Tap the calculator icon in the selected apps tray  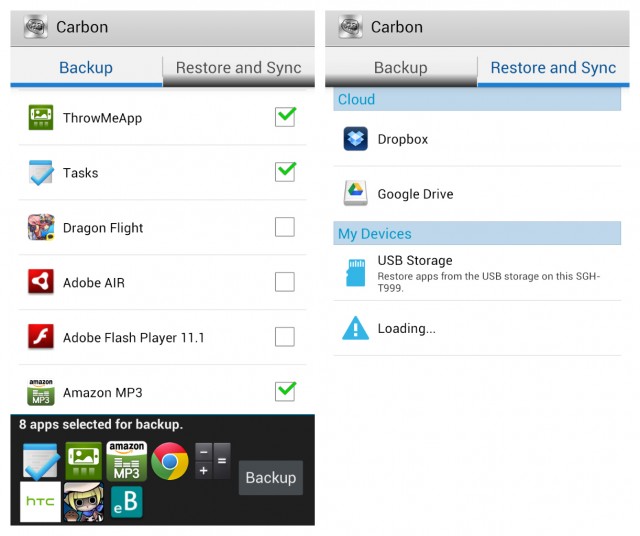click(x=212, y=461)
